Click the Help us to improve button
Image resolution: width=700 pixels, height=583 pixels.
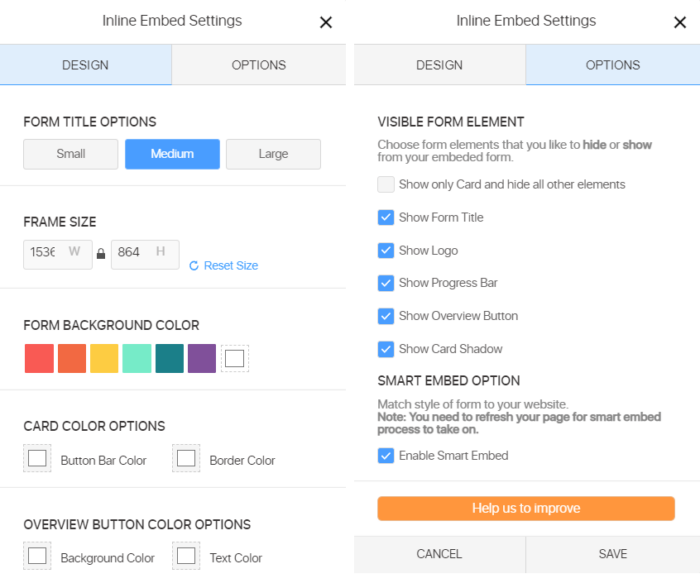tap(526, 508)
